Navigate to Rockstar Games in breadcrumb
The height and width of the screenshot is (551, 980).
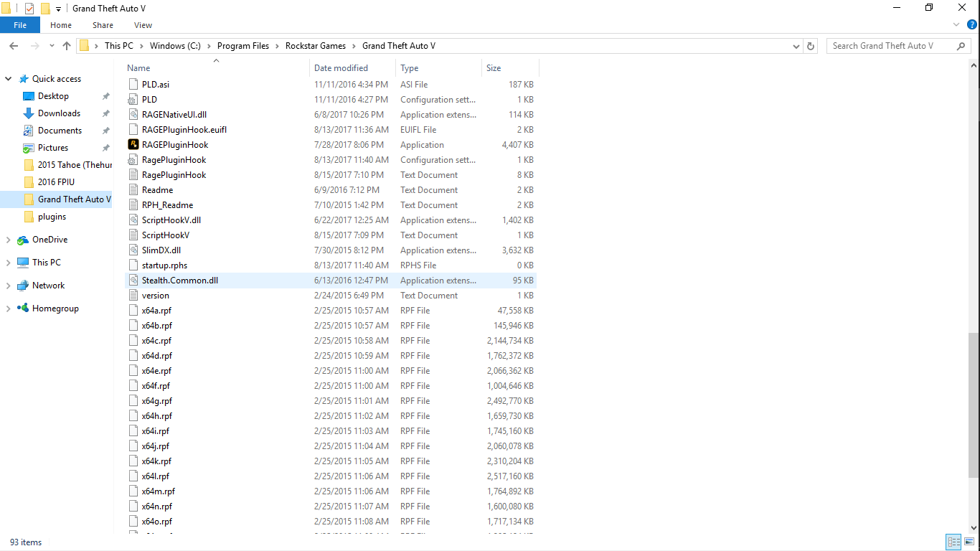(316, 46)
